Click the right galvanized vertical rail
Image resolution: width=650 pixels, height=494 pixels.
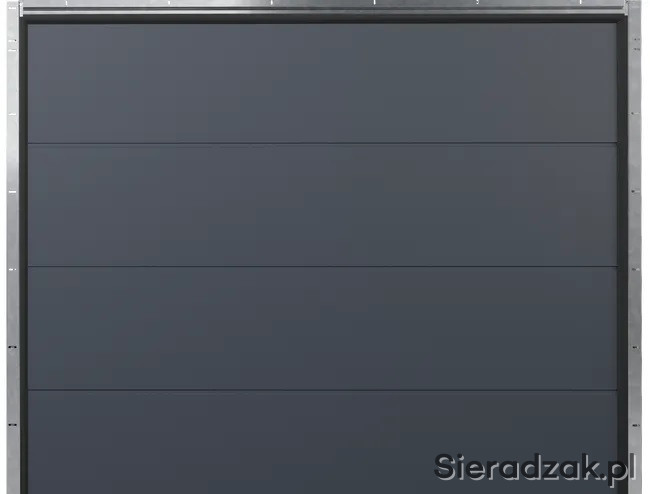point(635,249)
